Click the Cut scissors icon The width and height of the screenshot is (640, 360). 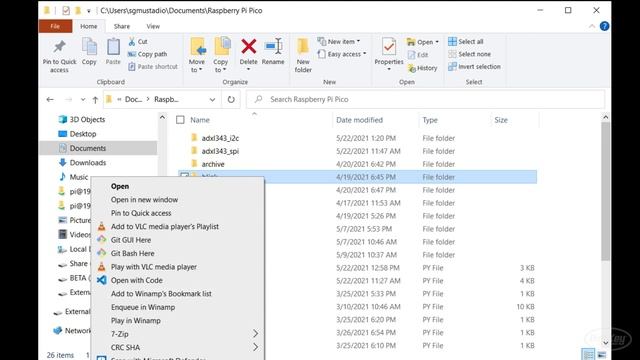pyautogui.click(x=131, y=42)
